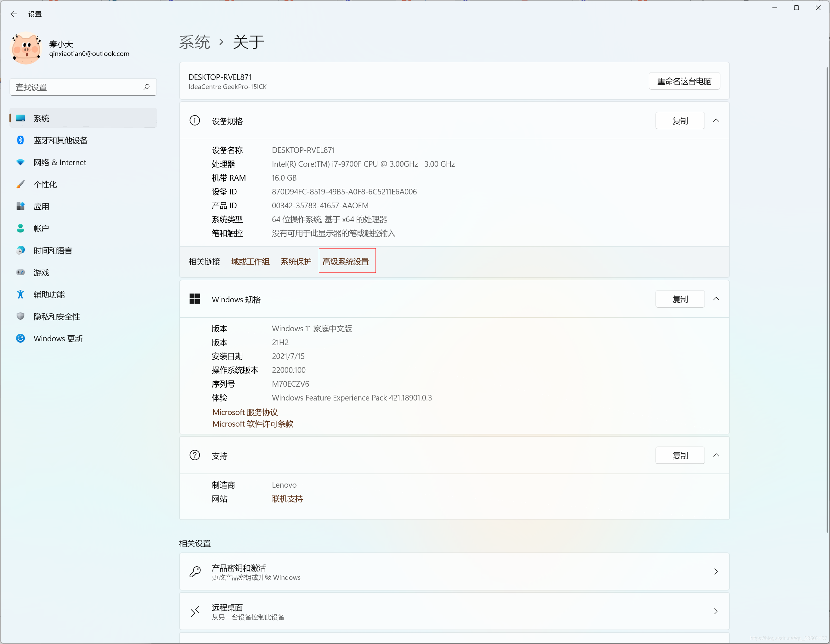
Task: Click the accessibility figure icon
Action: 20,294
